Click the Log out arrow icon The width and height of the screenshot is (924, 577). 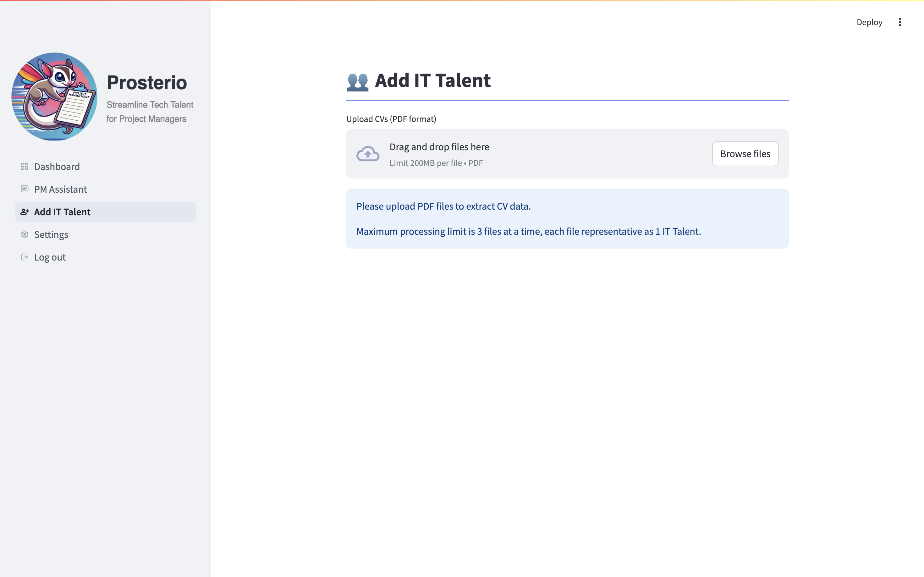tap(25, 257)
